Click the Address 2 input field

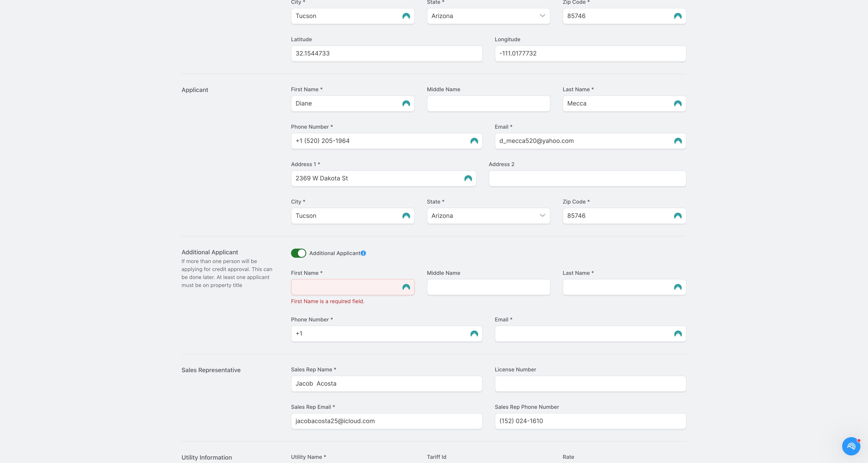pyautogui.click(x=587, y=178)
